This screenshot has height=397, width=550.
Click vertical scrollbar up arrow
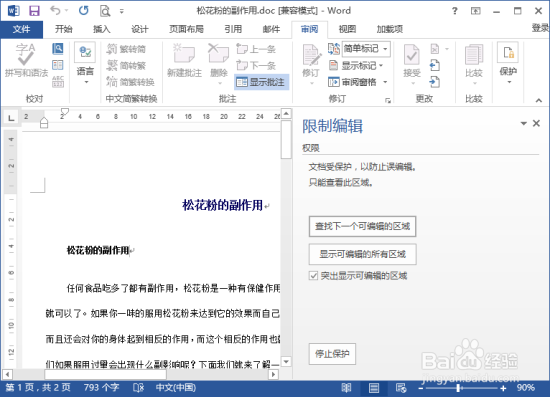click(286, 113)
